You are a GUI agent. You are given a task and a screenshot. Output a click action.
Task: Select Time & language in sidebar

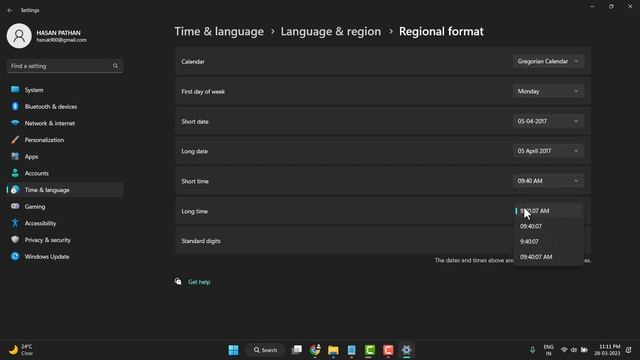click(64, 190)
